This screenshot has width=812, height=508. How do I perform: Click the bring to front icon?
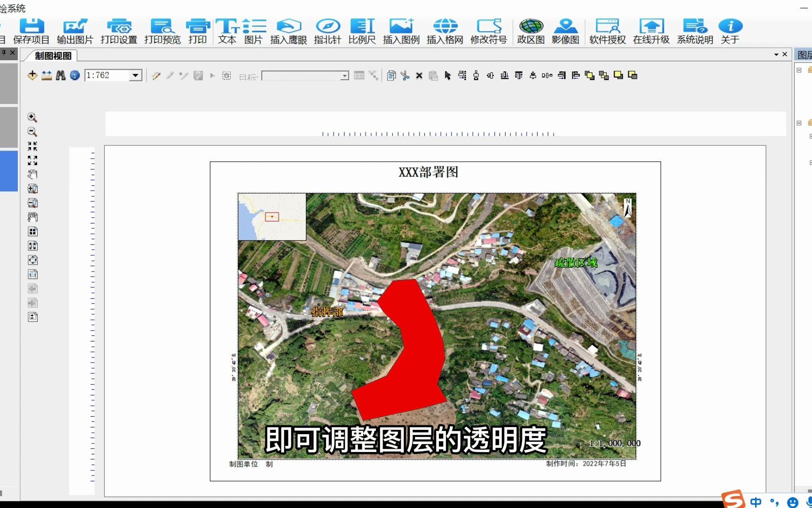coord(590,75)
